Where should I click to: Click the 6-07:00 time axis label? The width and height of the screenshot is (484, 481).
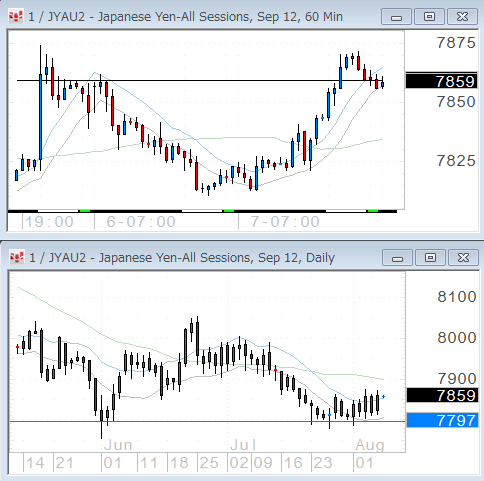pyautogui.click(x=141, y=222)
